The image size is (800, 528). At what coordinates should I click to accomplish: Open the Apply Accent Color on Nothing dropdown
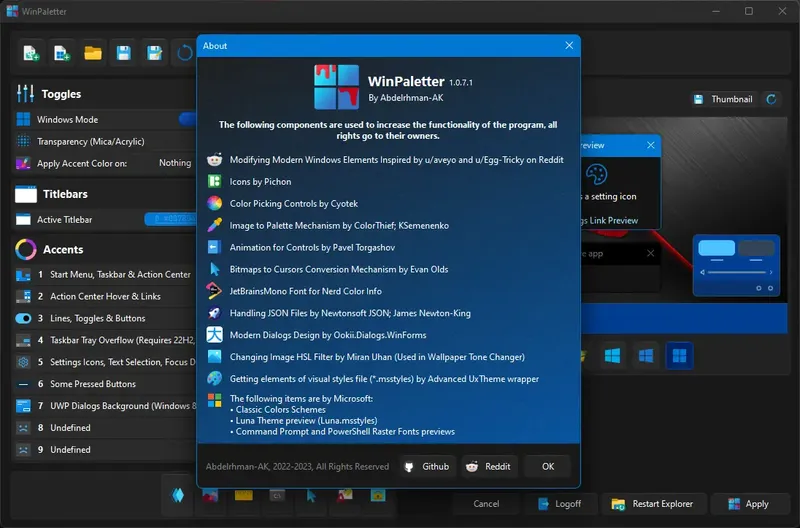[175, 163]
